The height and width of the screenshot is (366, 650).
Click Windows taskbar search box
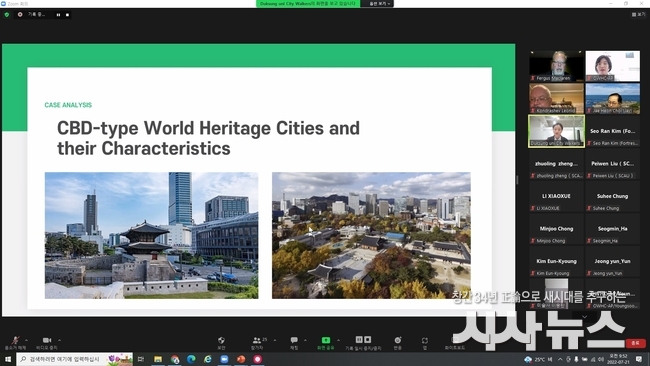tap(75, 359)
